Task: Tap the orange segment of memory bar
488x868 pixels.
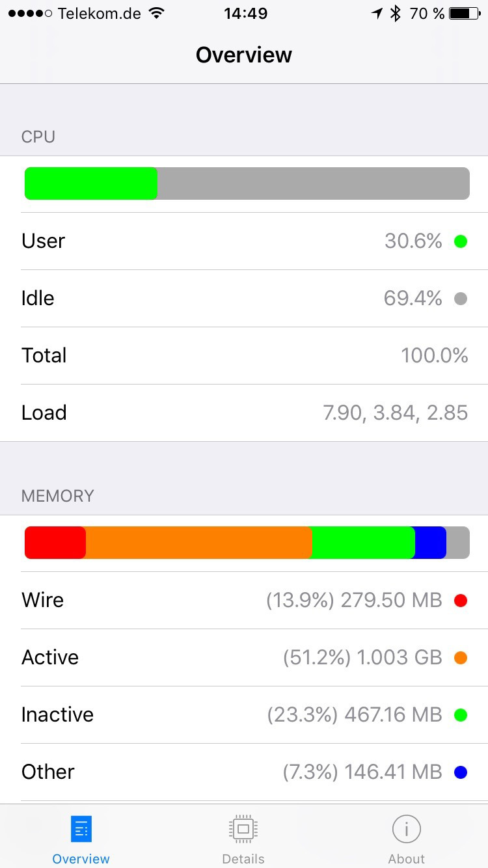Action: click(x=198, y=543)
